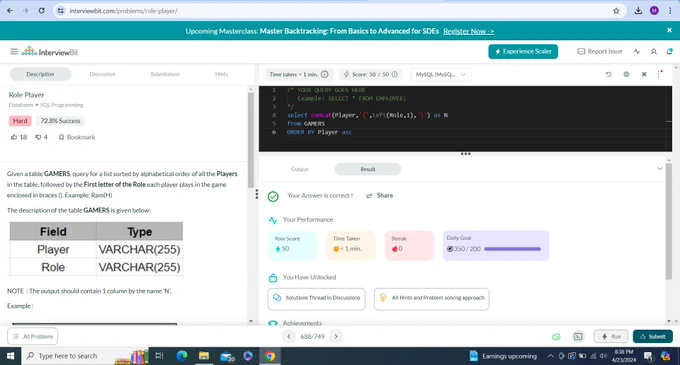Switch to the Discussion tab
Screen dimensions: 680x365
point(102,74)
